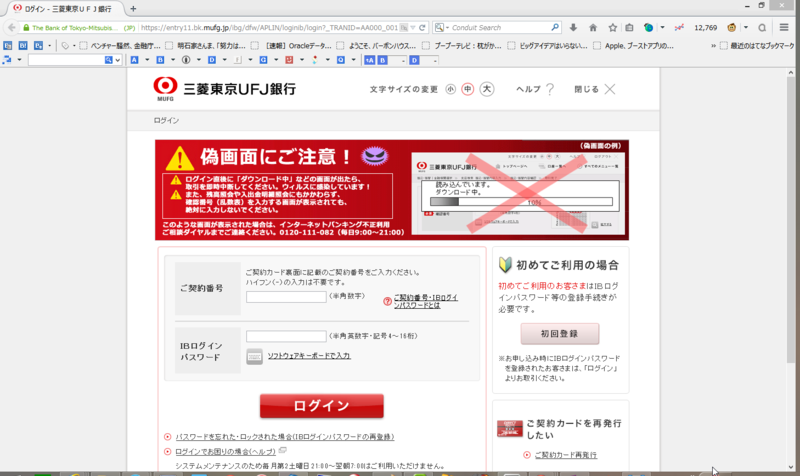Click the browser back arrow button
This screenshot has height=476, width=800.
click(11, 28)
